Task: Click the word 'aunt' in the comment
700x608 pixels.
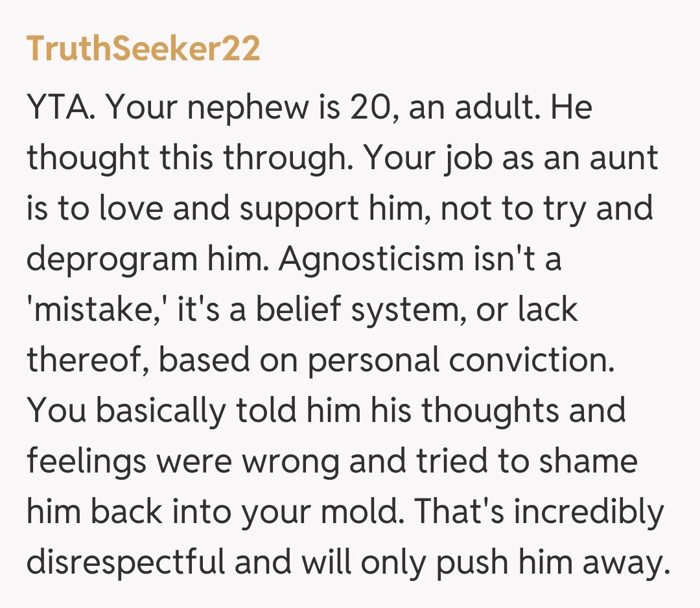Action: [624, 159]
